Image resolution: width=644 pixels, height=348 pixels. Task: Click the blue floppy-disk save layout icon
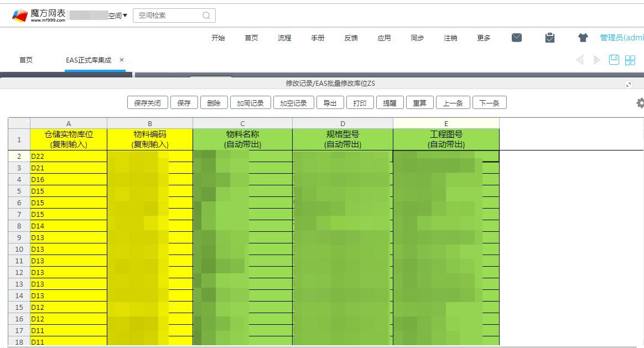click(614, 60)
